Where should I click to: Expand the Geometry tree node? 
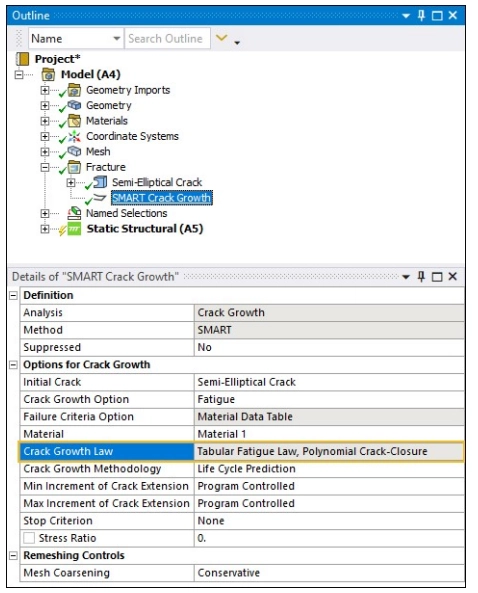tap(45, 105)
